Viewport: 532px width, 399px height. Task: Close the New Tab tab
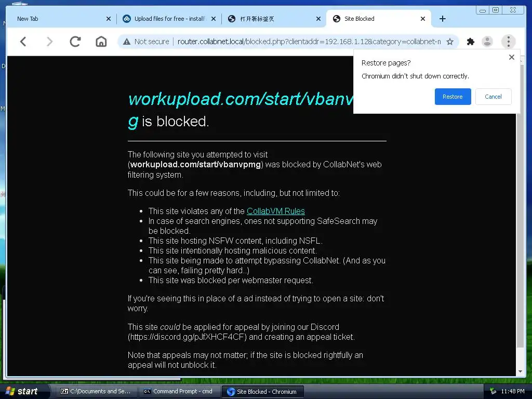(108, 19)
